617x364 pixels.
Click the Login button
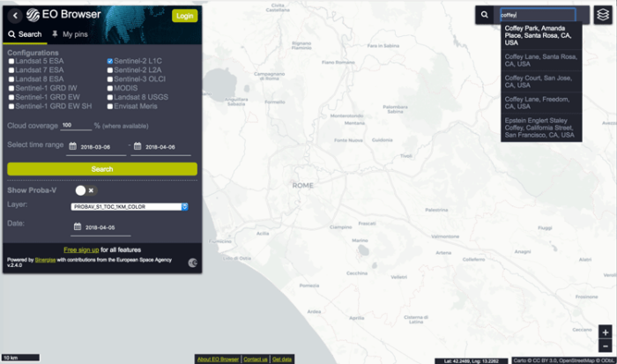tap(184, 16)
